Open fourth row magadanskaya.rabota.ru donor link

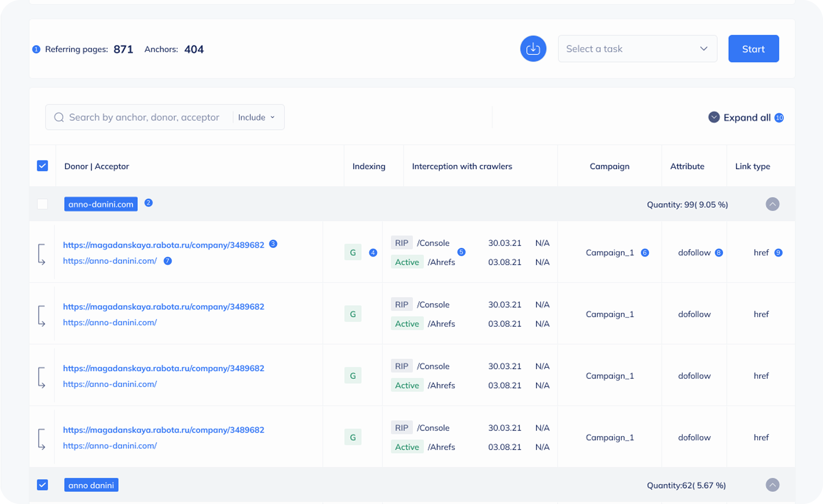pos(163,430)
